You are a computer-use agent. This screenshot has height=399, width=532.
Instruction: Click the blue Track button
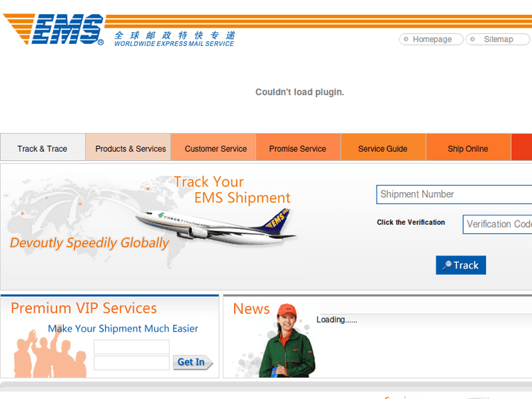(461, 265)
